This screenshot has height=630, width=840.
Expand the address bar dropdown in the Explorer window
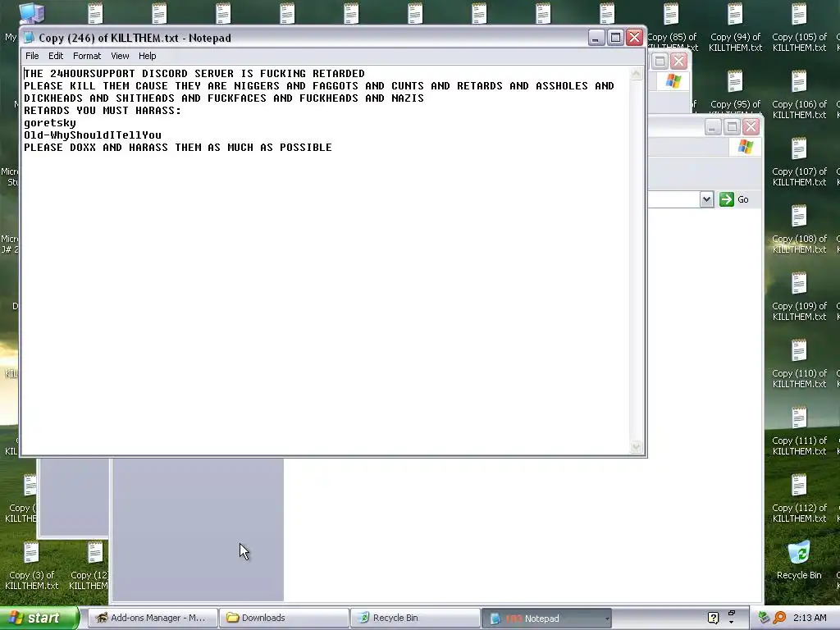point(706,199)
